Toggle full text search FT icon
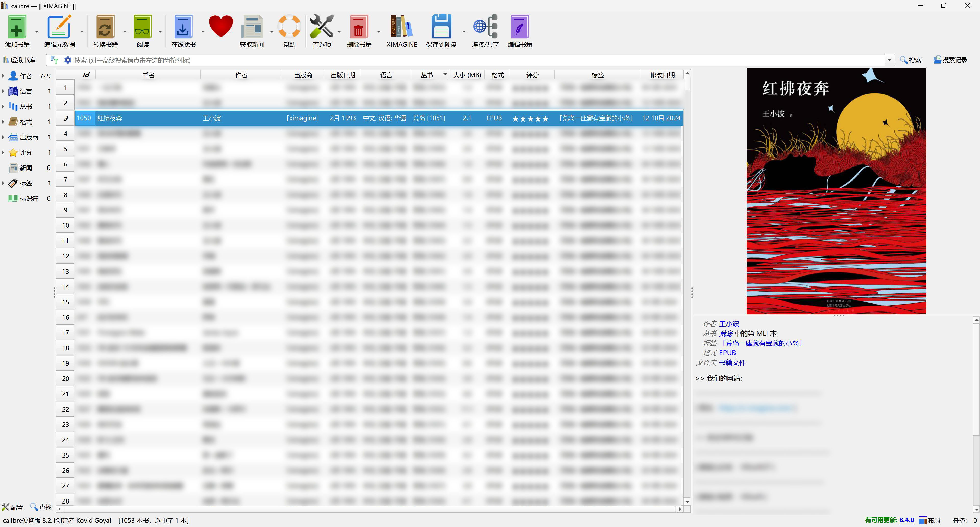The height and width of the screenshot is (527, 980). [x=54, y=60]
